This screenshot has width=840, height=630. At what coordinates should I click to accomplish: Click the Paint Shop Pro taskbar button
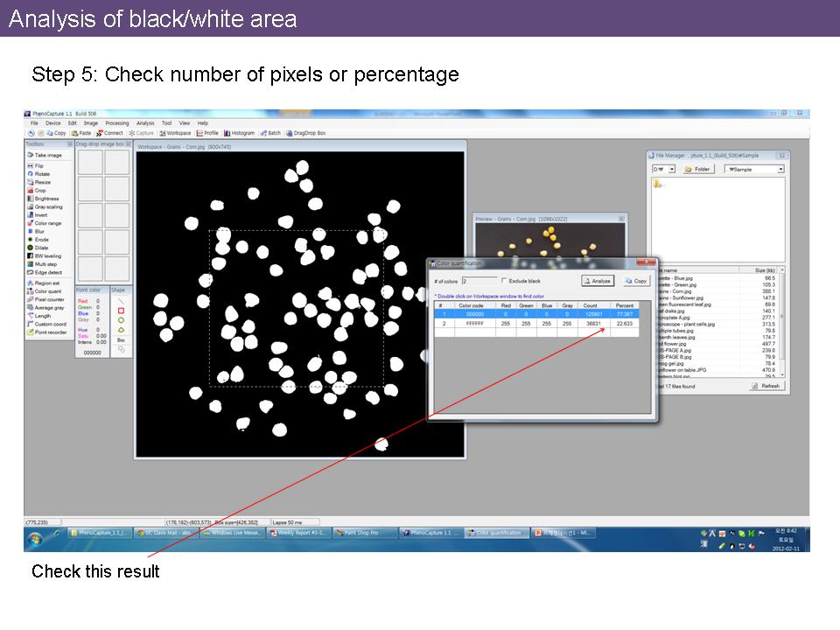tap(365, 532)
